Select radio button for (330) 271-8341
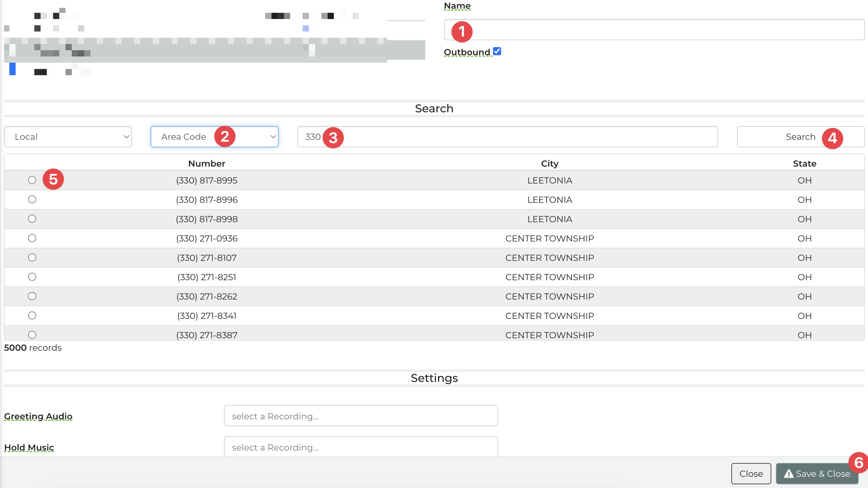Image resolution: width=868 pixels, height=488 pixels. (32, 315)
